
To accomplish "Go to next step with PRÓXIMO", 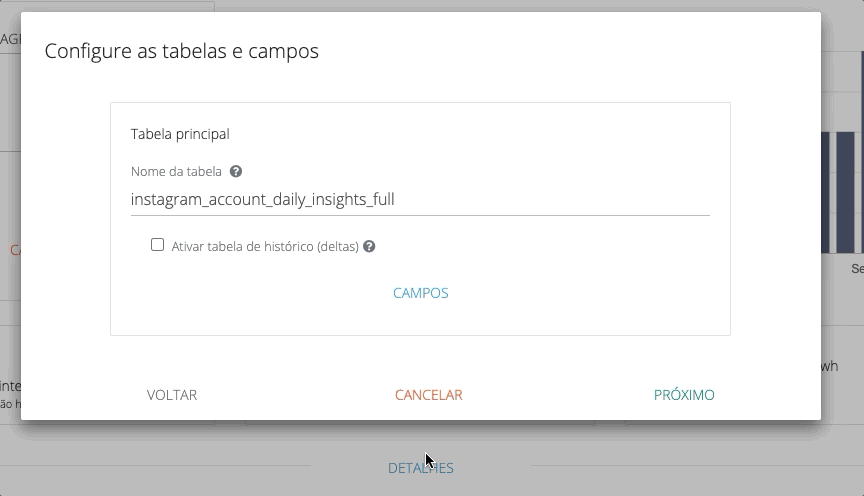I will click(684, 395).
